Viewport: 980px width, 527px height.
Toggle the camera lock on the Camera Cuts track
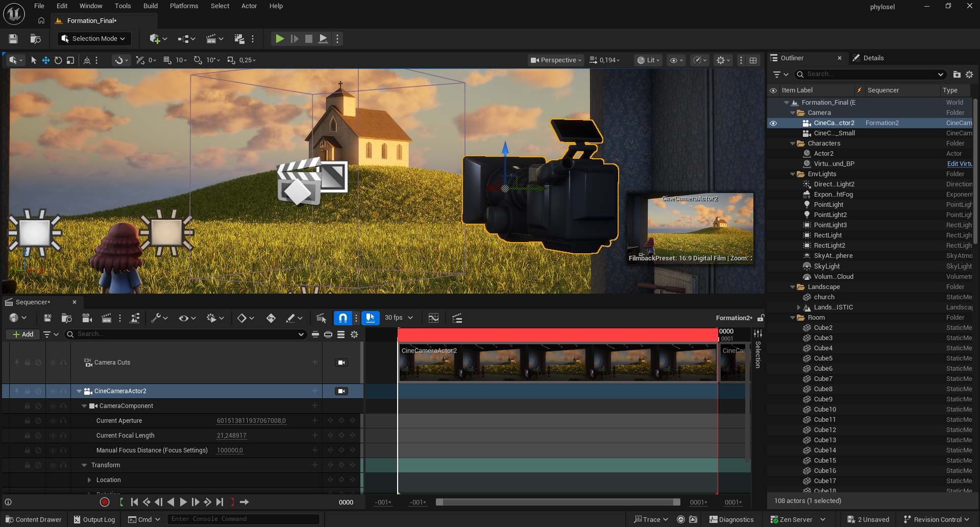(x=341, y=363)
